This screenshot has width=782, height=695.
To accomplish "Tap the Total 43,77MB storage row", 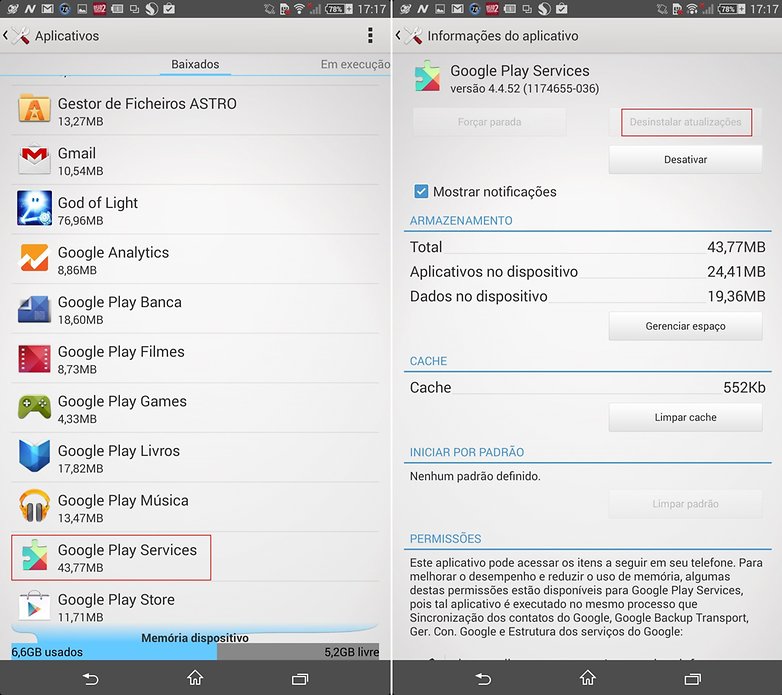I will (587, 247).
